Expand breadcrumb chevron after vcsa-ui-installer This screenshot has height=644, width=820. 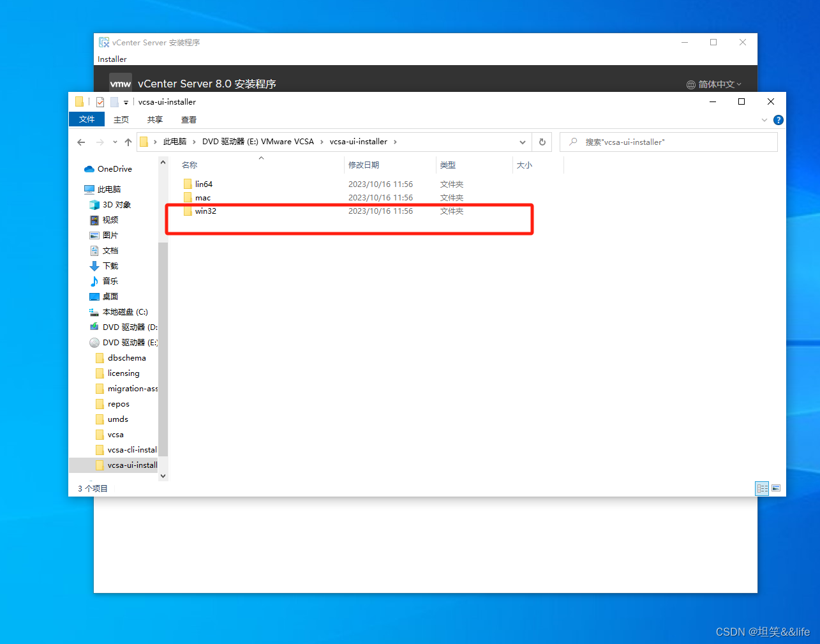[x=395, y=142]
